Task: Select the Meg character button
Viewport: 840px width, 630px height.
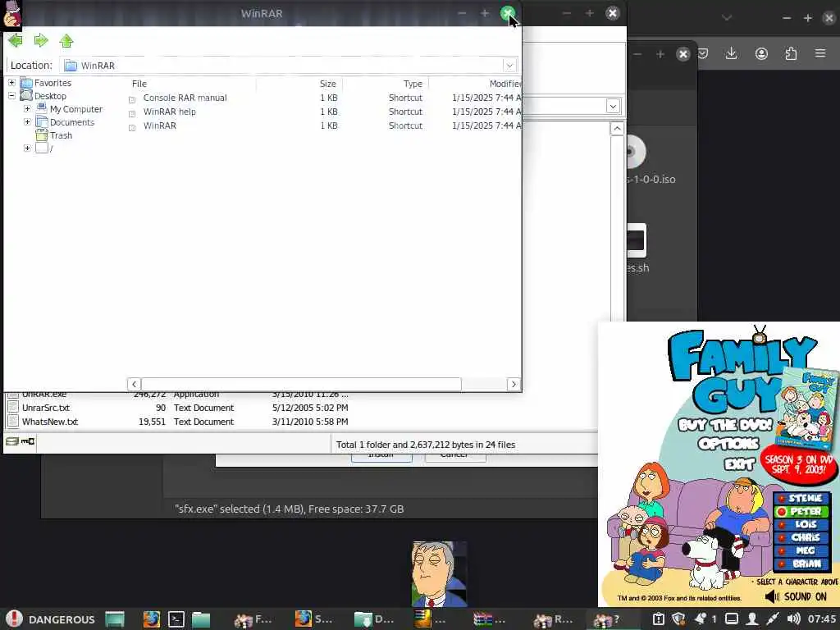Action: click(801, 550)
